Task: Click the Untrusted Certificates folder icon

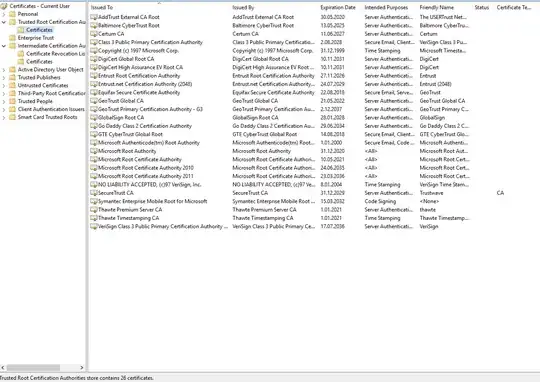Action: pyautogui.click(x=12, y=85)
